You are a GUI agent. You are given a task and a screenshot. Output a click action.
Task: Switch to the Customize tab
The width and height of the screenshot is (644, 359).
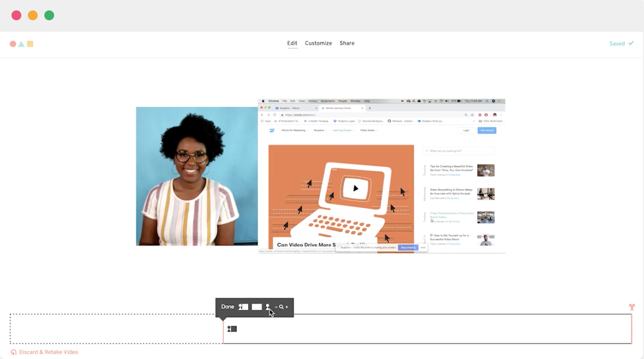(x=318, y=43)
